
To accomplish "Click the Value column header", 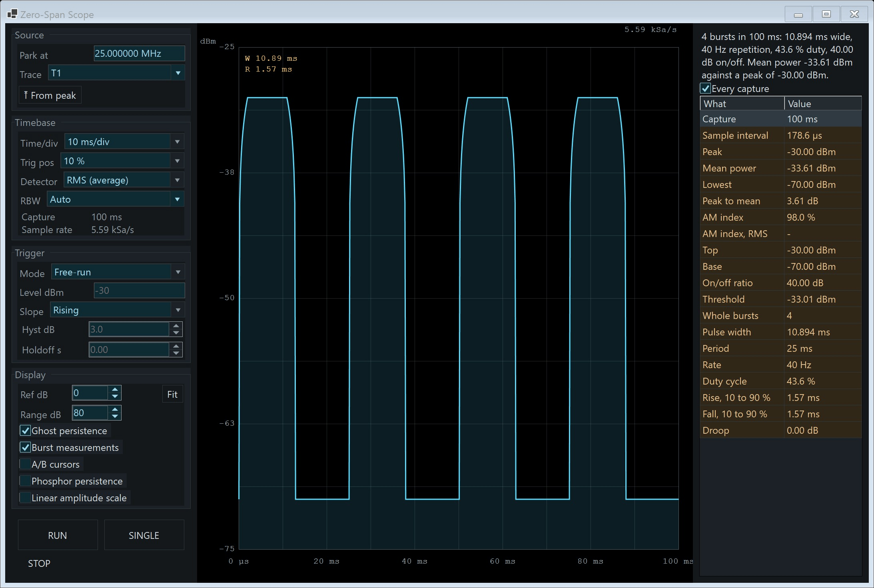I will click(x=823, y=104).
